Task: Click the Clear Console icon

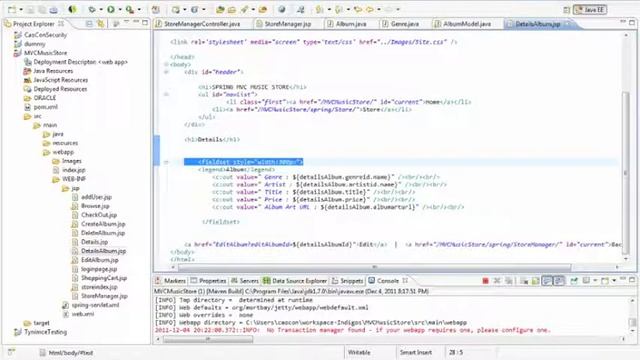Action: pos(524,281)
